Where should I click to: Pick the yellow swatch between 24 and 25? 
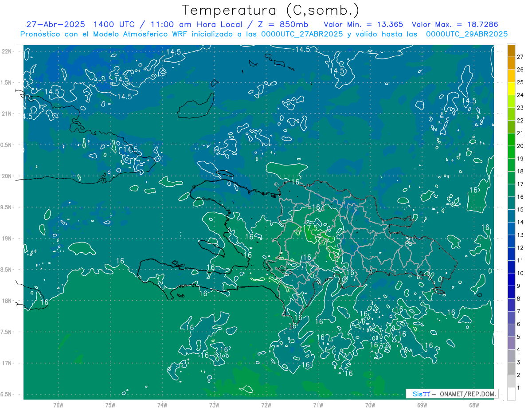click(x=511, y=89)
